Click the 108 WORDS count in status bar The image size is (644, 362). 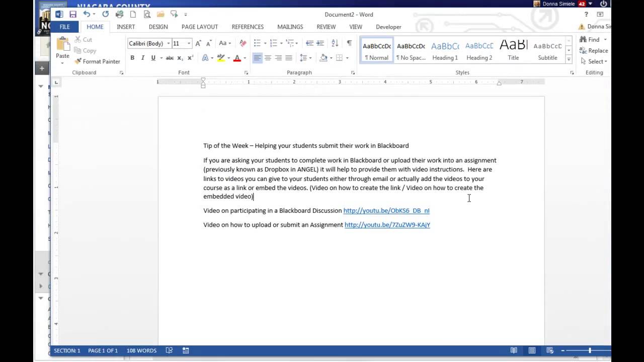pyautogui.click(x=141, y=350)
